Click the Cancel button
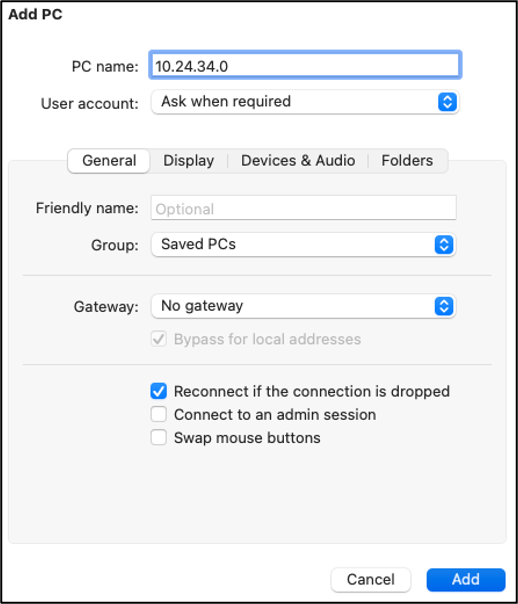This screenshot has width=518, height=604. (370, 579)
